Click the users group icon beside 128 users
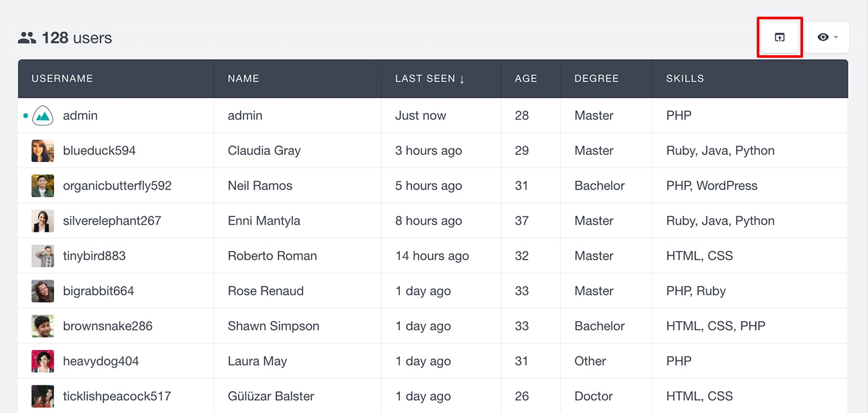Viewport: 868px width, 413px height. 26,38
